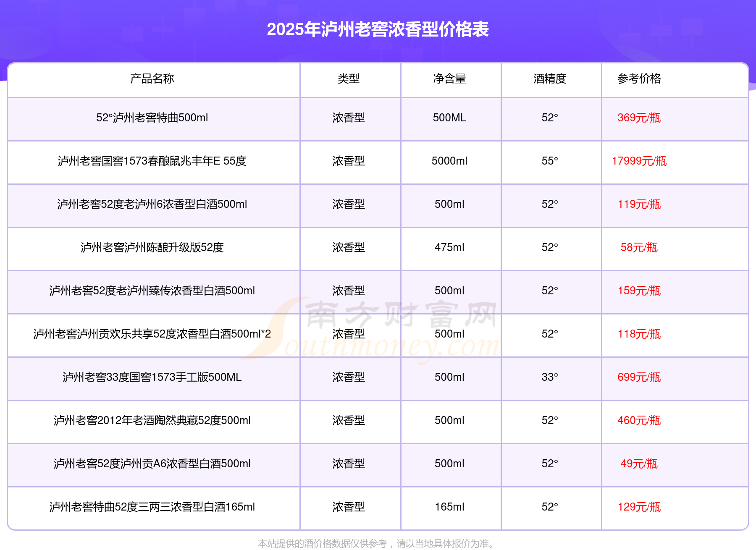756x550 pixels.
Task: Click the price 119元/瓶
Action: point(639,204)
